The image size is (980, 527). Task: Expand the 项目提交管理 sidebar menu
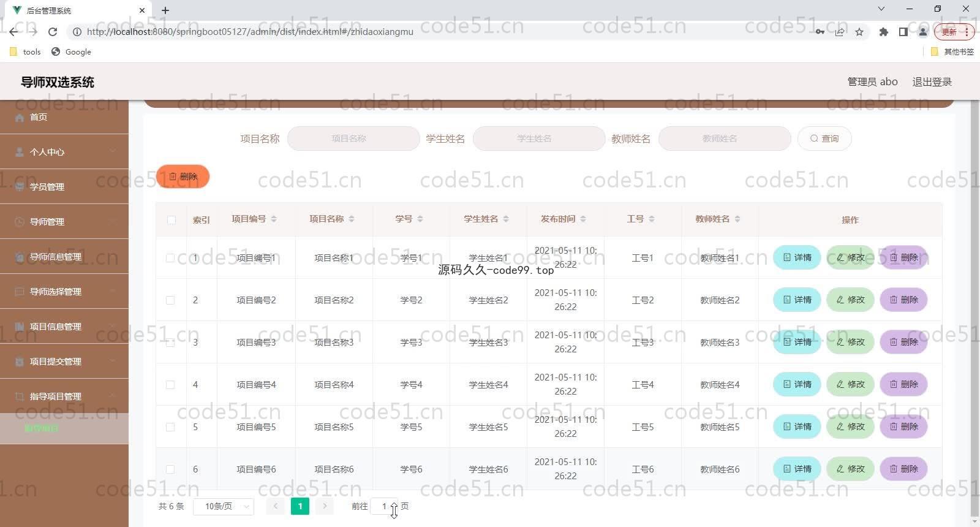(x=64, y=362)
